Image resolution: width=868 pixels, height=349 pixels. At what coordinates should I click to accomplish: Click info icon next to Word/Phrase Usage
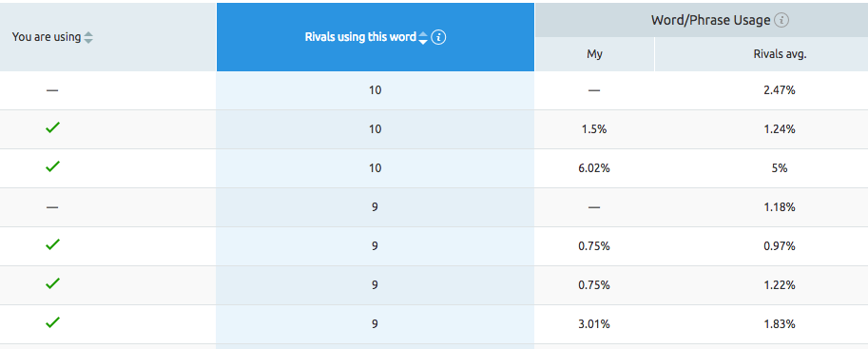coord(781,21)
